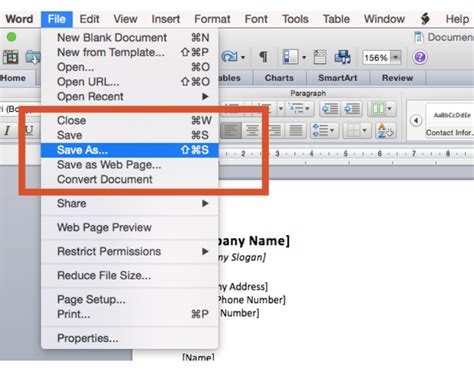Viewport: 474px width, 370px height.
Task: Choose Close in File menu
Action: pos(130,120)
